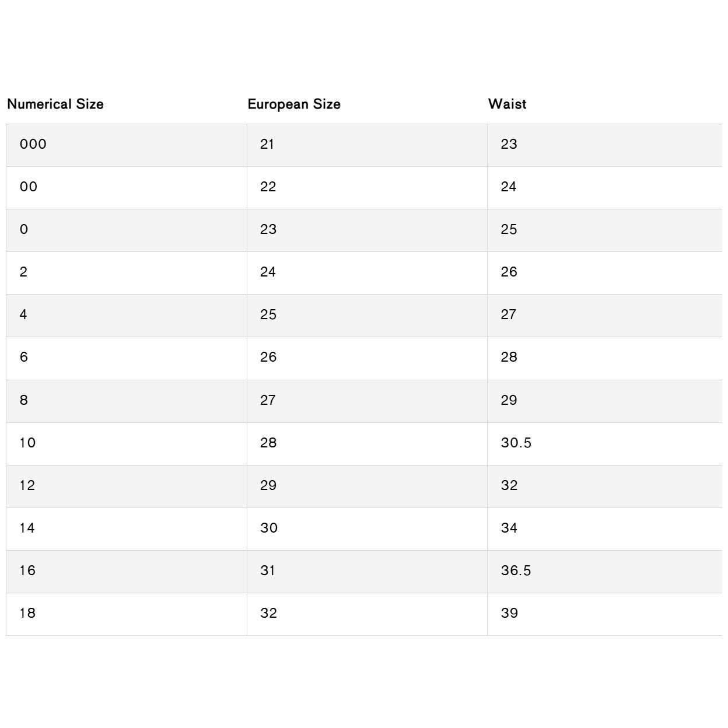Select the waist value 36.5
This screenshot has height=728, width=728.
click(x=516, y=570)
